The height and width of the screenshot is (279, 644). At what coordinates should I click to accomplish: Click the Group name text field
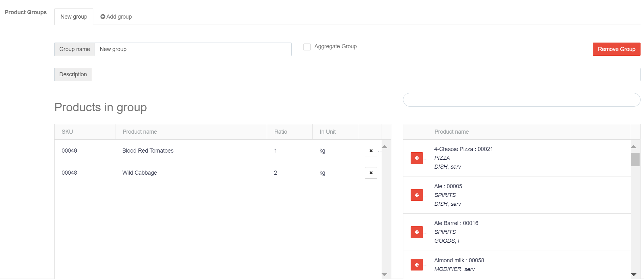(193, 49)
